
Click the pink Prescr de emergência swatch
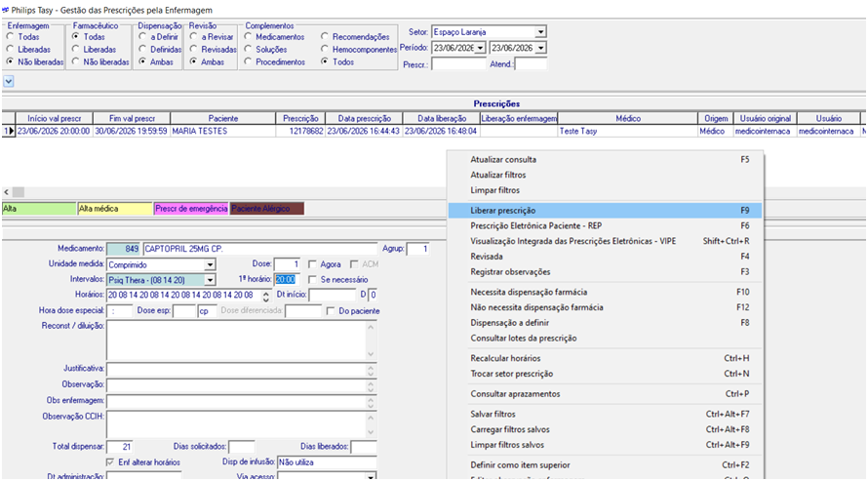coord(191,209)
